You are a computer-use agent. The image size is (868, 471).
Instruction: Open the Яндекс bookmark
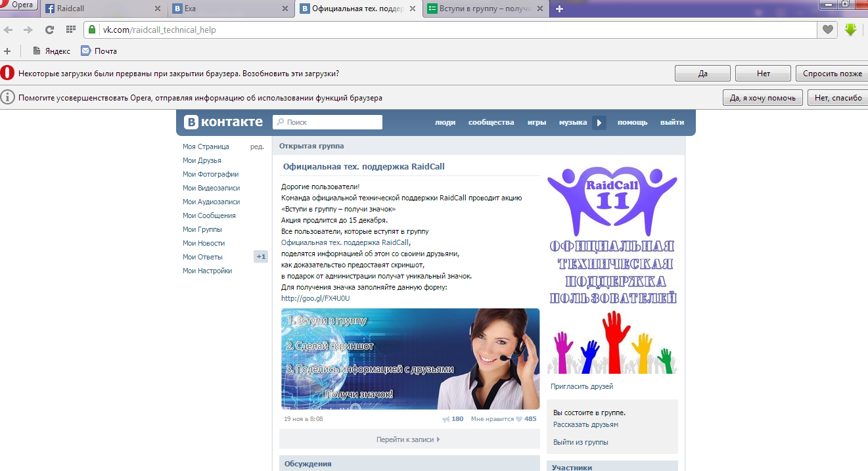click(x=52, y=51)
